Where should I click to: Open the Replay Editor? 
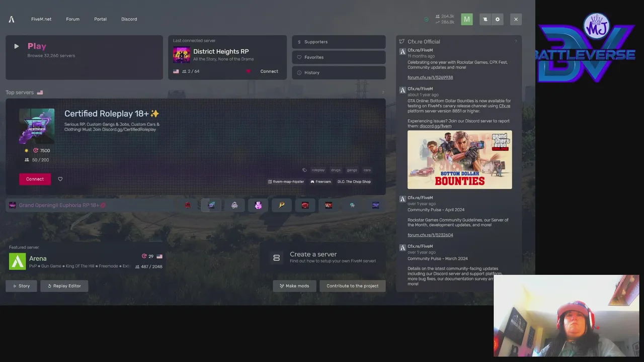tap(64, 286)
